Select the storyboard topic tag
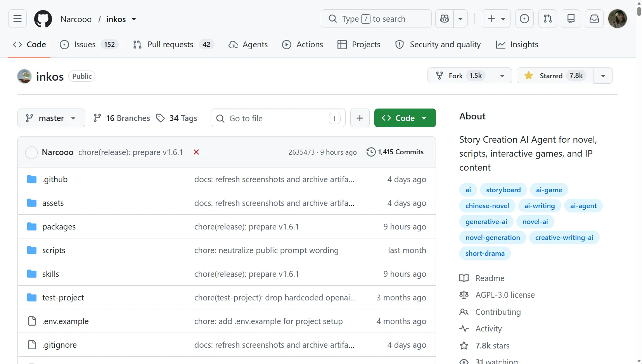 click(x=504, y=190)
